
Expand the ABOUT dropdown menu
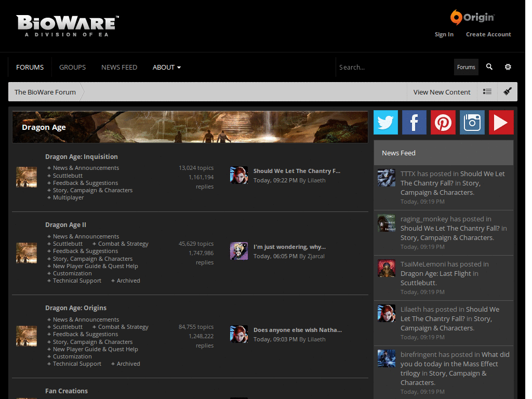point(166,67)
